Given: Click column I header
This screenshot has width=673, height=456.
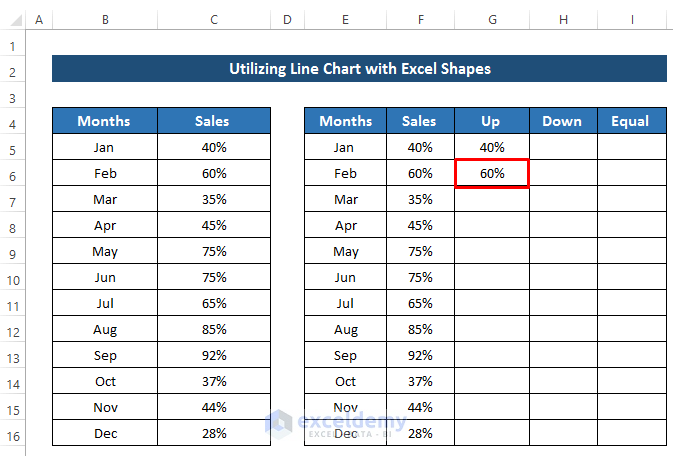Looking at the screenshot, I should [632, 20].
